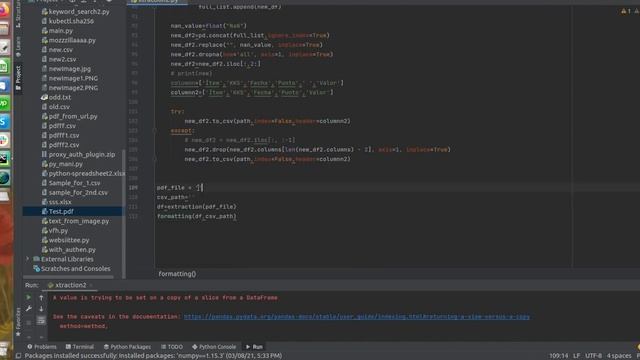The width and height of the screenshot is (640, 360).
Task: Click the up arrow in the Run panel
Action: [41, 298]
